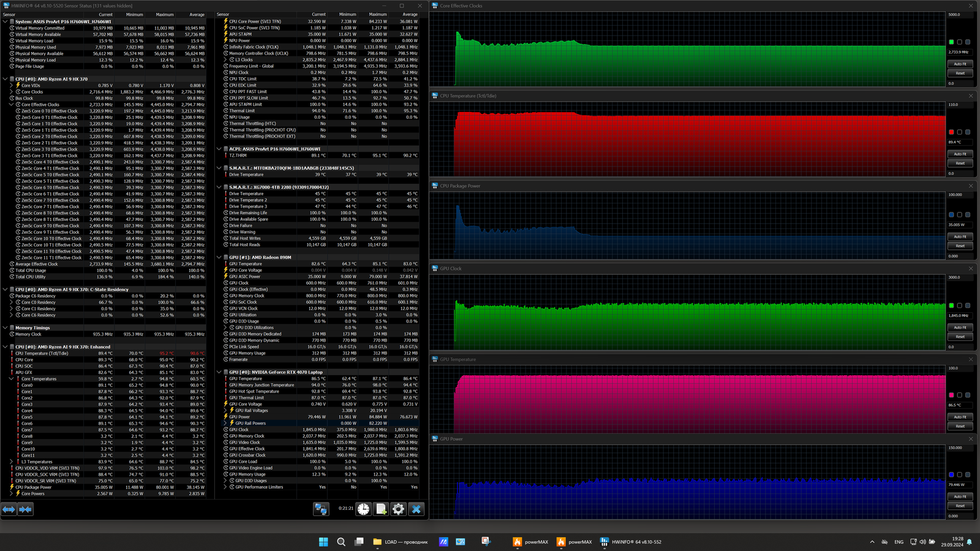Expand the Core Clocks row
The image size is (980, 551).
click(12, 92)
